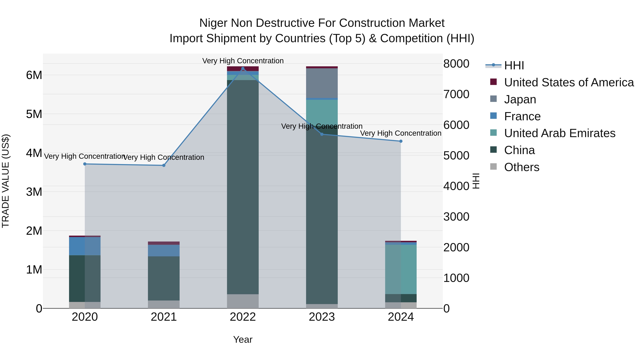Click the Year axis title
The image size is (644, 362).
point(243,340)
